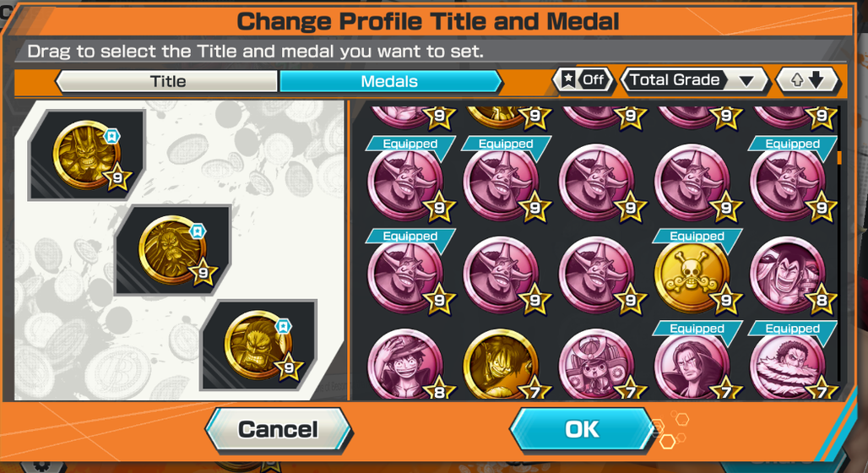Switch ascending descending sort order
The height and width of the screenshot is (473, 868).
(808, 80)
